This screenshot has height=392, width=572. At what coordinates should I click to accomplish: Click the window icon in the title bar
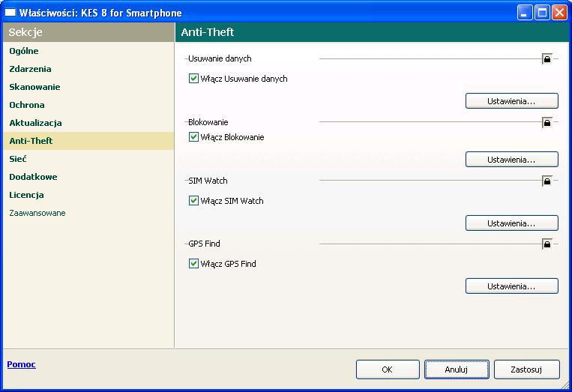pyautogui.click(x=10, y=13)
